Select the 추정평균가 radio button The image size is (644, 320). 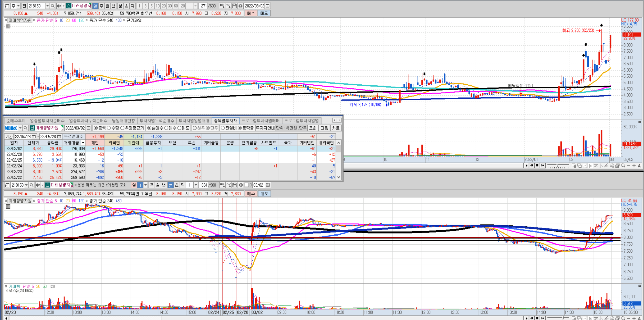click(122, 128)
